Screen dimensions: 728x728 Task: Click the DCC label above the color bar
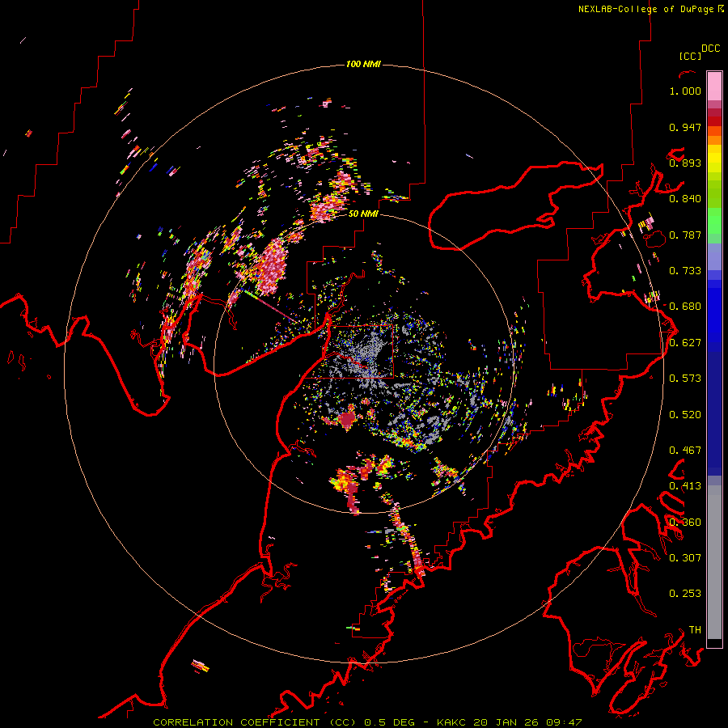[711, 49]
